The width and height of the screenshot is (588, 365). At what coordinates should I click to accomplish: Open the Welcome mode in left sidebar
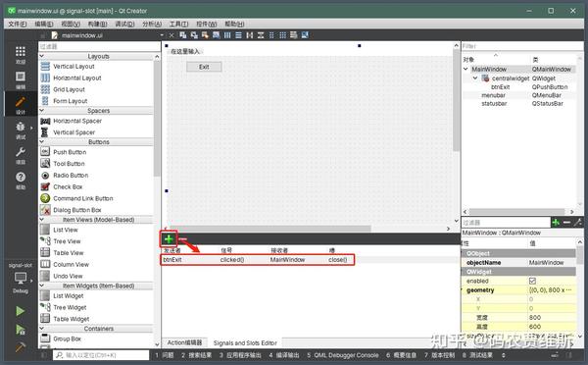pos(21,55)
